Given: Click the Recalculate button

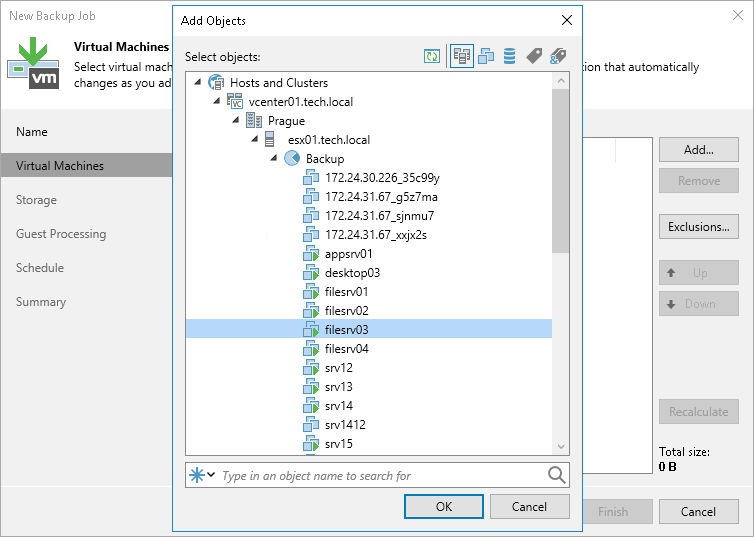Looking at the screenshot, I should coord(699,412).
